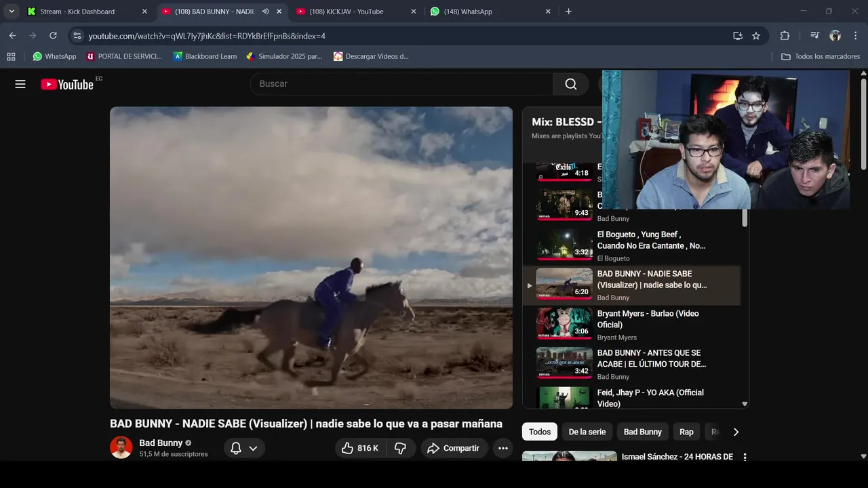Select the De la serie filter chip

pos(587,432)
